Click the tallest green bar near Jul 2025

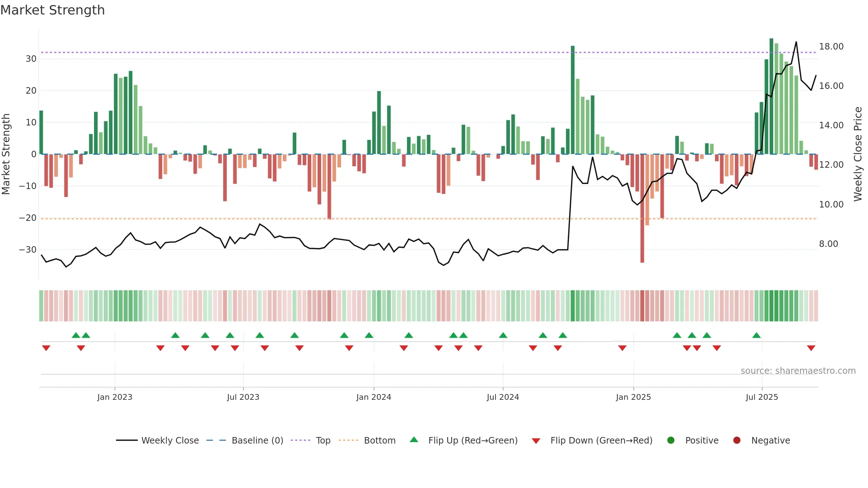tap(771, 96)
